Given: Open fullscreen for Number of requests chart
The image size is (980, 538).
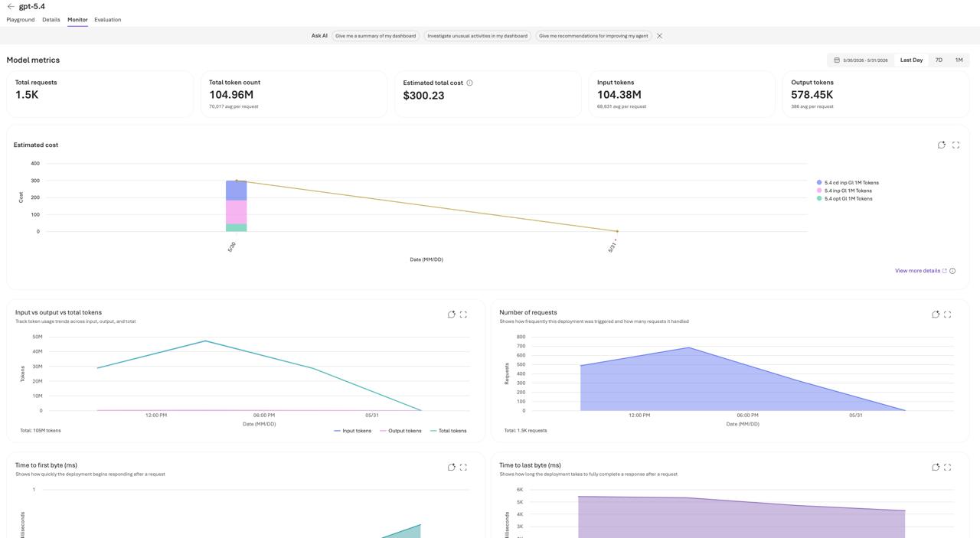Looking at the screenshot, I should tap(948, 315).
